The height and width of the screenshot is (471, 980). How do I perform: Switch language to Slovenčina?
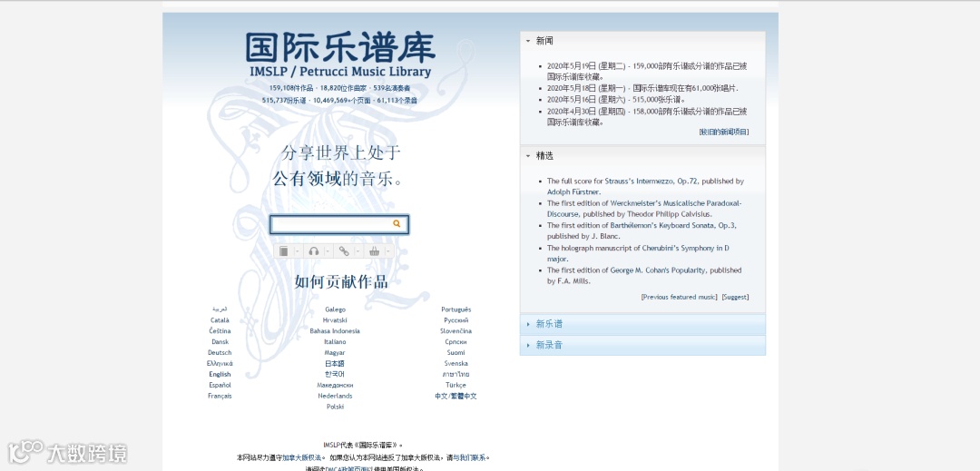456,331
